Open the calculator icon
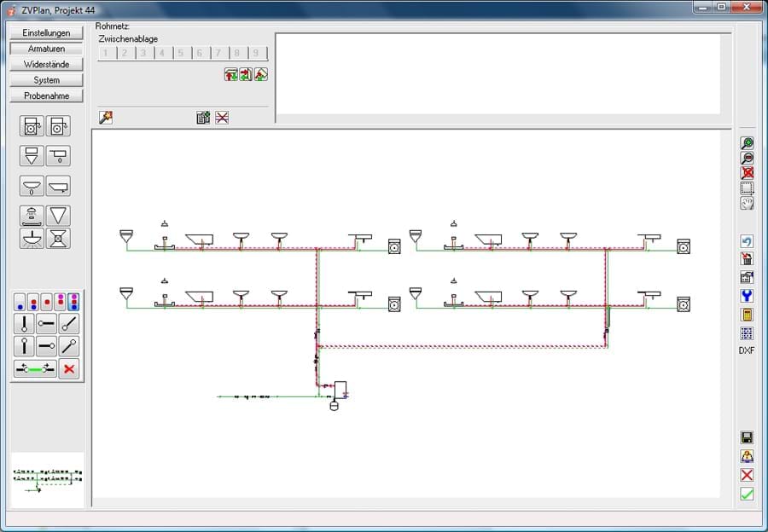 click(x=747, y=315)
